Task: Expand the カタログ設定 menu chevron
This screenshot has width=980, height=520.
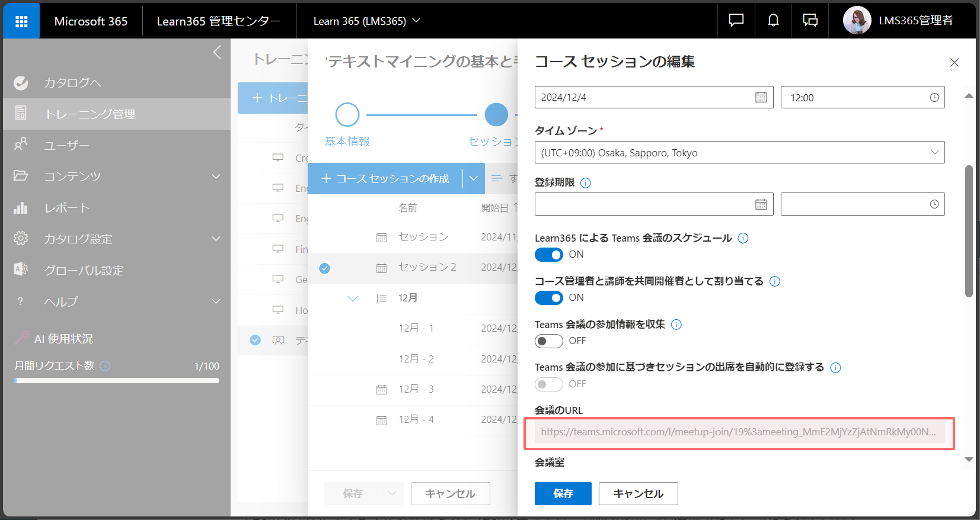Action: [216, 239]
